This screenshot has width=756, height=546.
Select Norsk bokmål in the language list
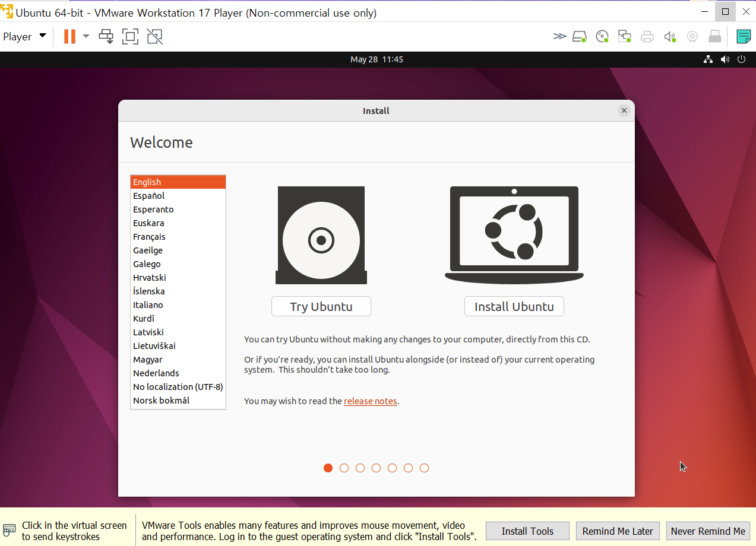(178, 401)
